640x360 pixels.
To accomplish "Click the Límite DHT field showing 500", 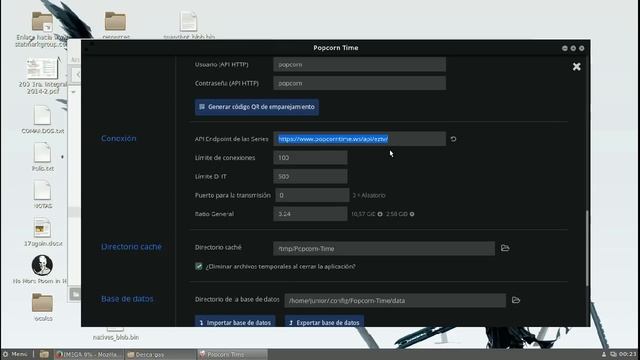I will tap(311, 176).
